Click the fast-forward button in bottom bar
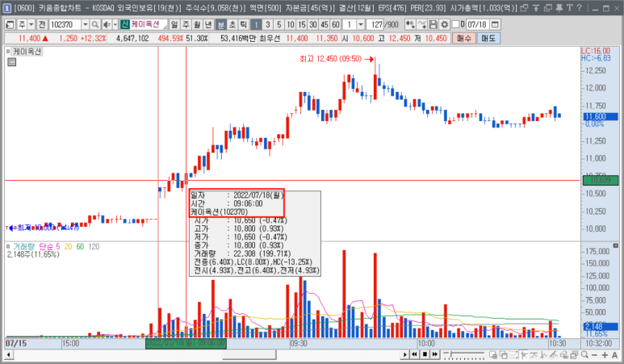Viewport: 624px width, 364px height. coord(434,354)
